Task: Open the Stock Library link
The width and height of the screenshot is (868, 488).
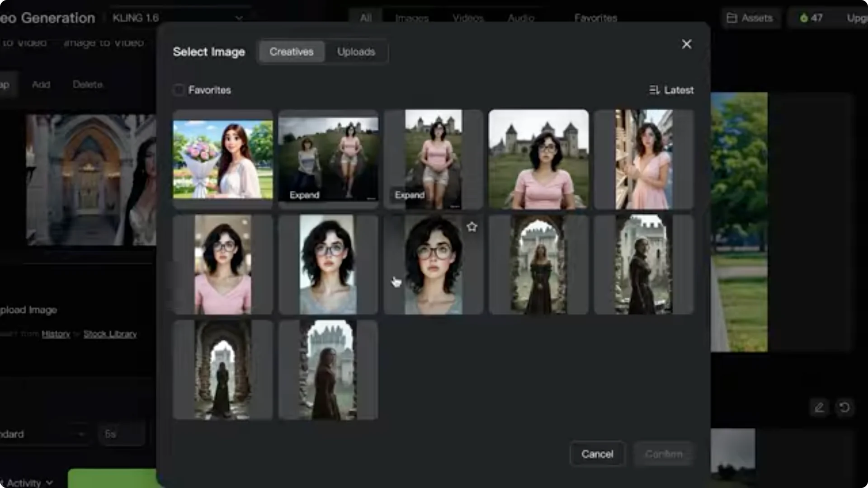Action: 109,334
